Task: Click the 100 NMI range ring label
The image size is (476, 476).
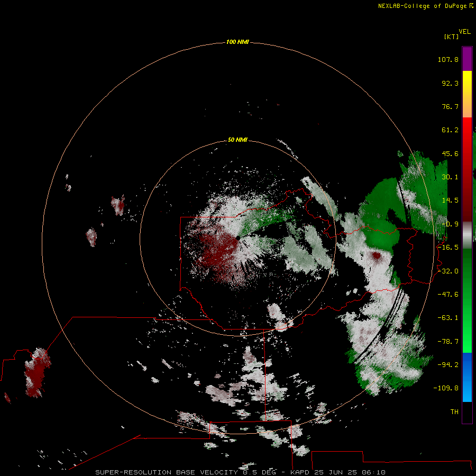Action: (x=237, y=42)
